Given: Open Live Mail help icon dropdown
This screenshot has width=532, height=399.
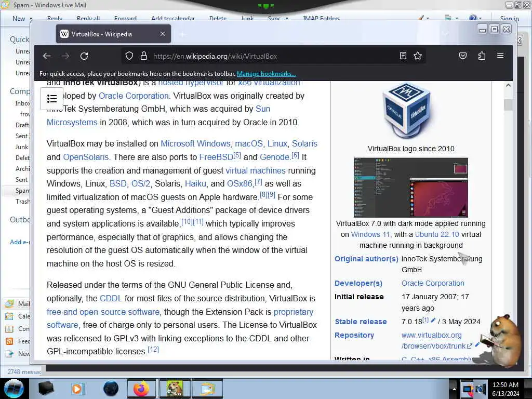Looking at the screenshot, I should coord(475,18).
